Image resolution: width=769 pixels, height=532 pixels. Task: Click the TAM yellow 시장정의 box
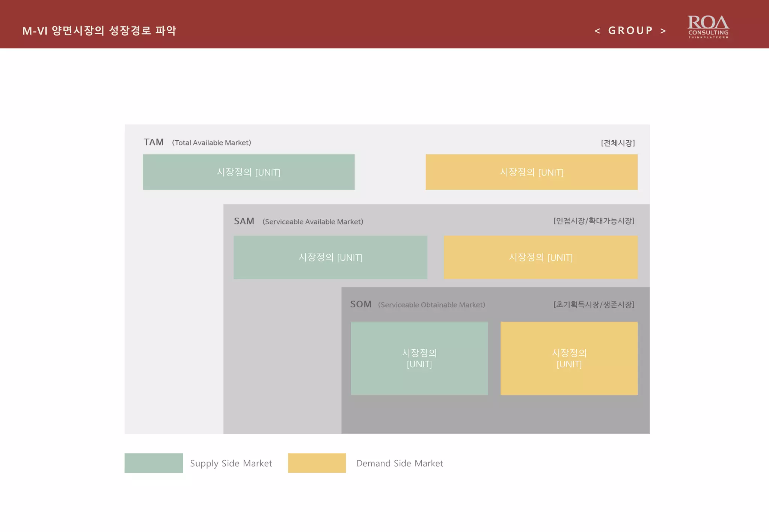pyautogui.click(x=531, y=172)
